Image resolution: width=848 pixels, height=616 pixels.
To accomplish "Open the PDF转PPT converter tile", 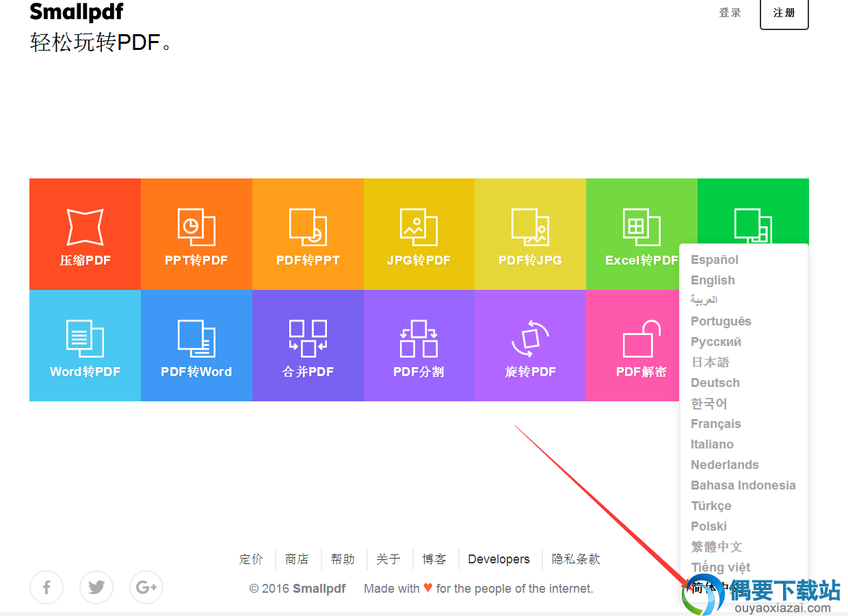I will 308,234.
